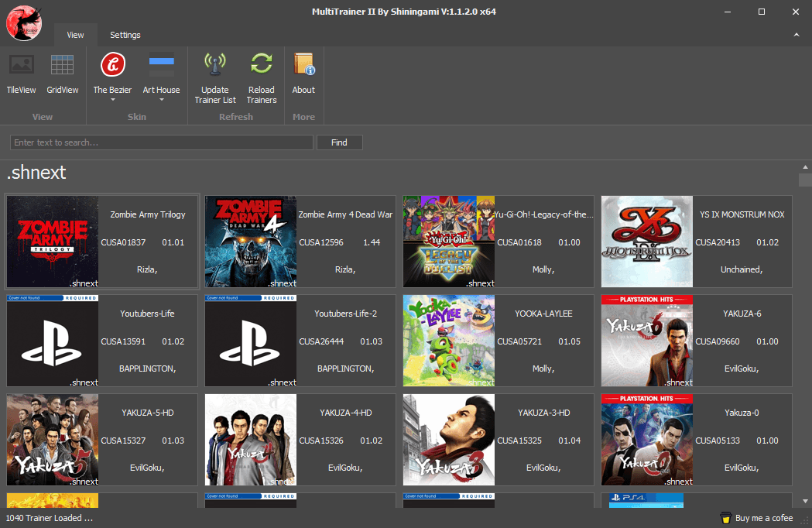812x528 pixels.
Task: Select Yu-Gi-Oh Legacy of the Duelist cover
Action: point(449,242)
